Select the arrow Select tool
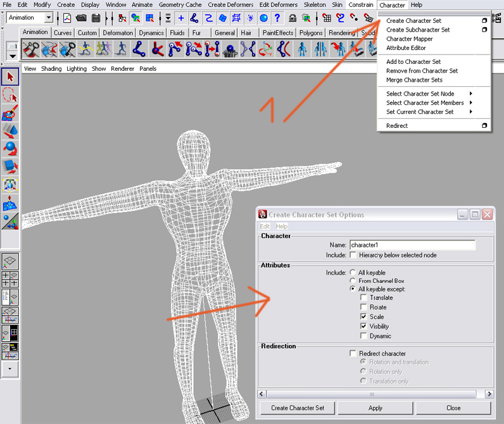The height and width of the screenshot is (424, 504). click(10, 78)
